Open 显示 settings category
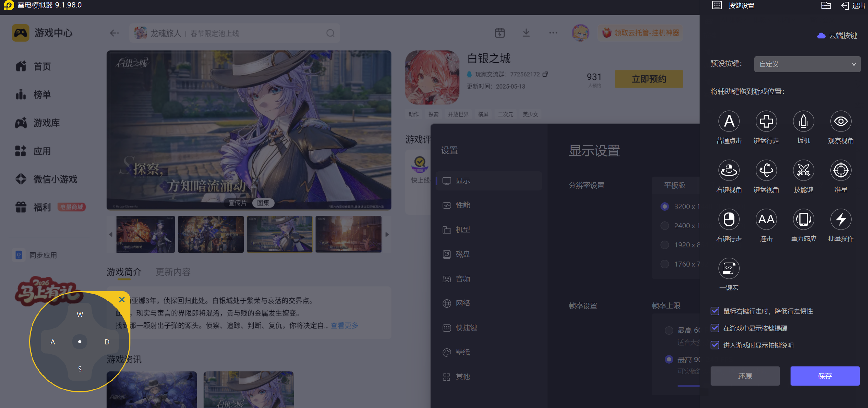This screenshot has height=408, width=868. coord(489,181)
